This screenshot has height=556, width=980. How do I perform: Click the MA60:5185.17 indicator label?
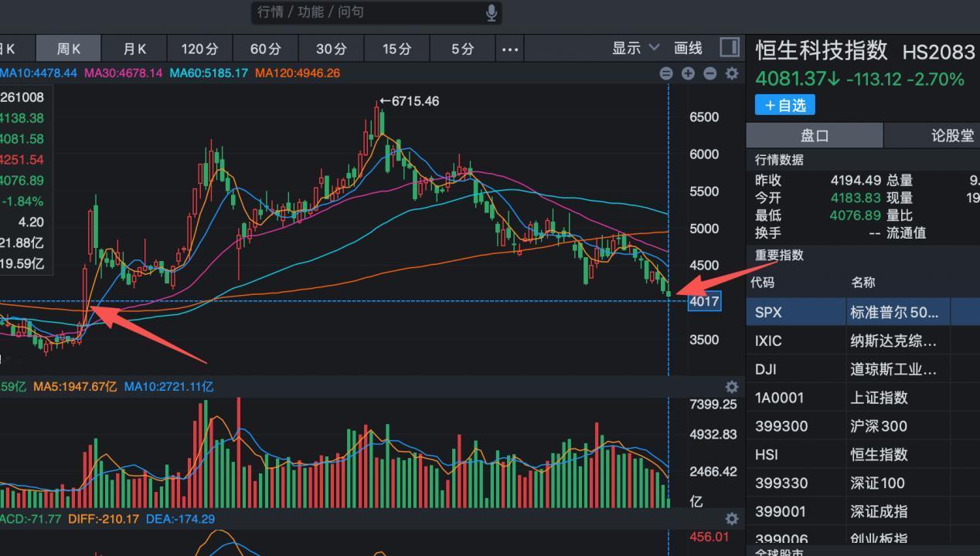[209, 73]
